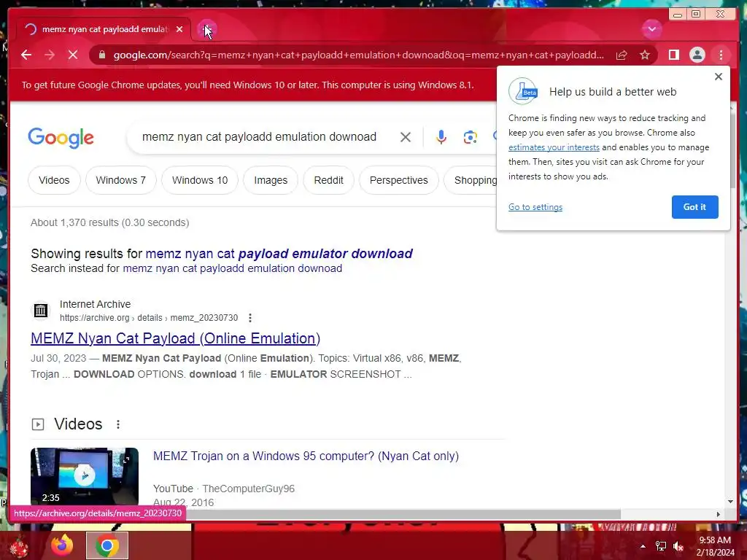Click the horizontal scrollbar right arrow
Viewport: 747px width, 560px height.
coord(719,514)
